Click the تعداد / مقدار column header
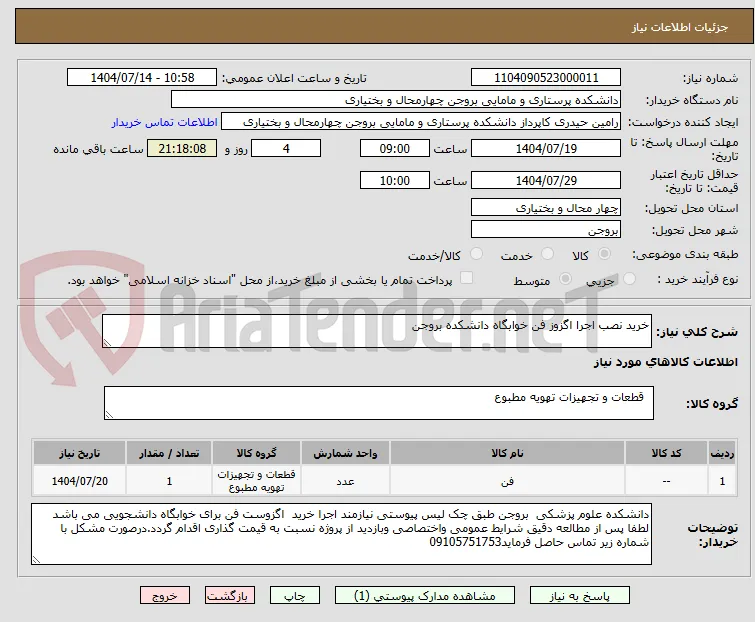 [x=169, y=453]
